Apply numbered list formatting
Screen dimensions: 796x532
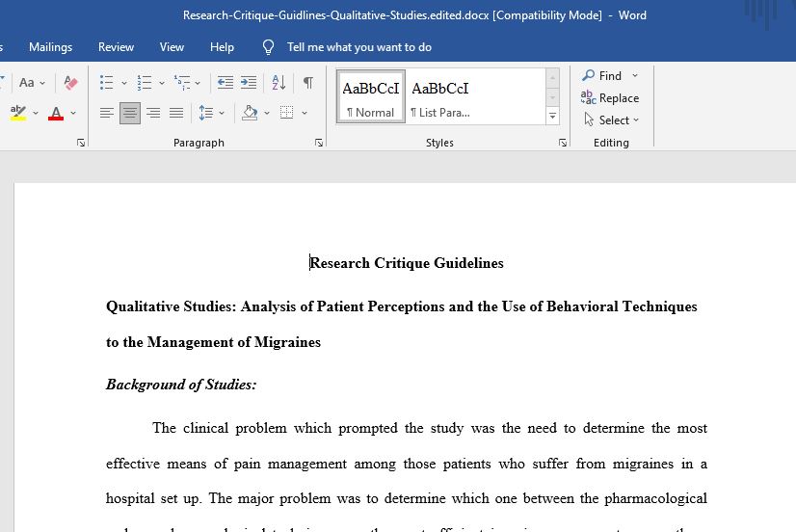145,82
